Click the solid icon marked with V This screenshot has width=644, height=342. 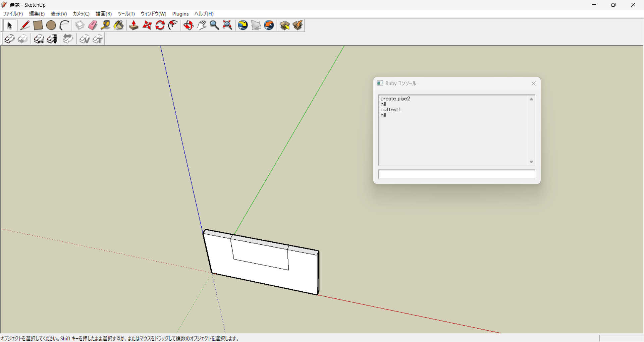coord(84,39)
